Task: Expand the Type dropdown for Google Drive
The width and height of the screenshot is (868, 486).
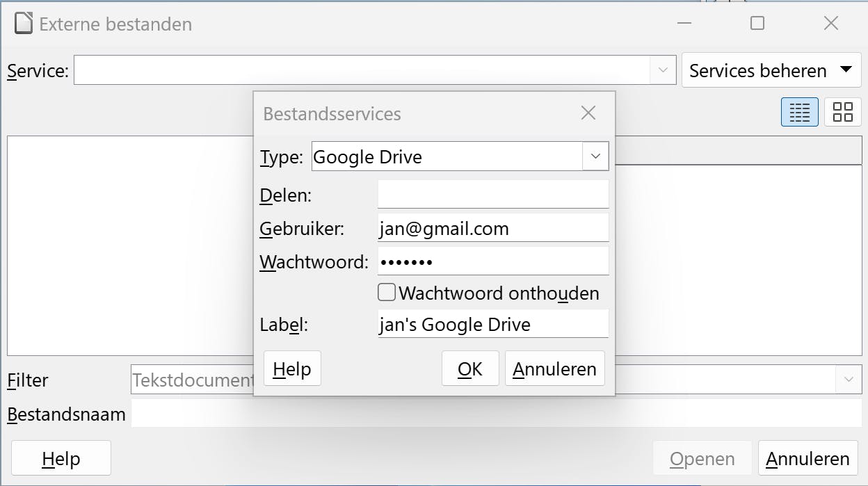Action: (x=595, y=156)
